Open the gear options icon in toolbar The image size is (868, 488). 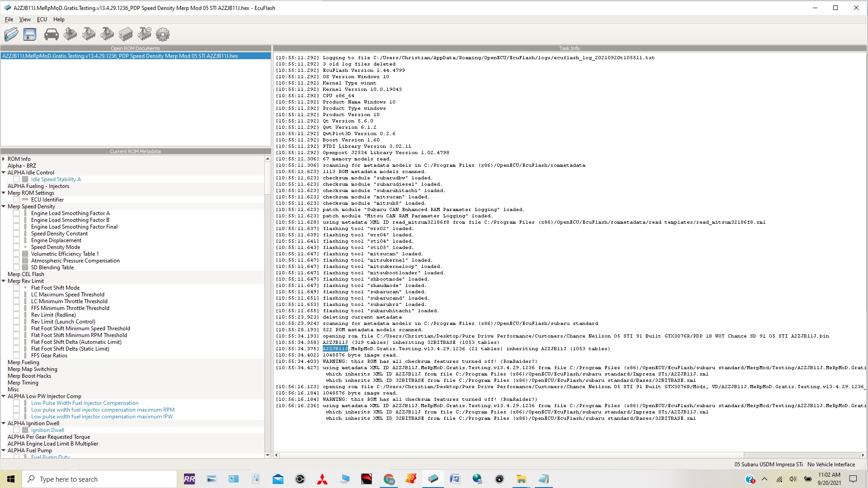click(163, 34)
